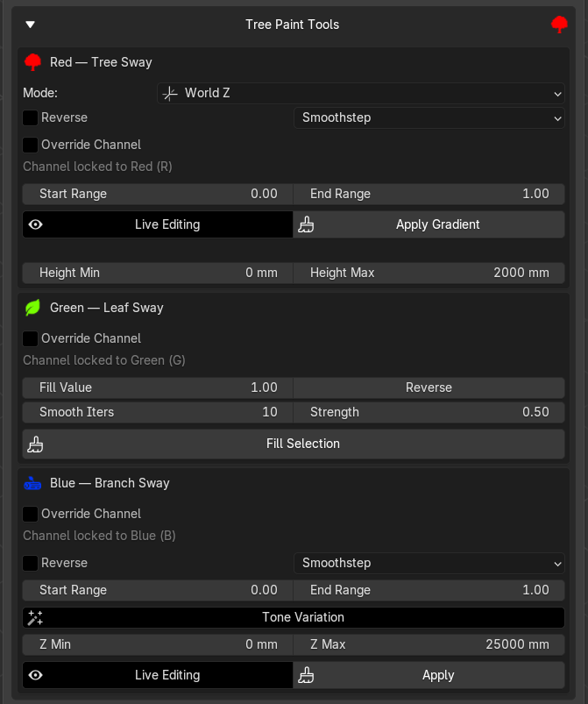Click the brush icon on Apply Gradient
Viewport: 588px width, 704px height.
(x=306, y=224)
